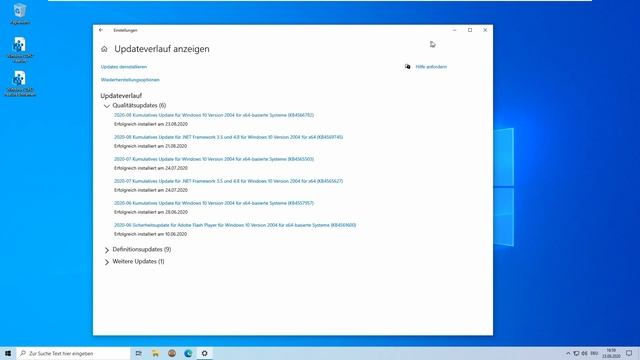Click the 'Updateverlauf anzeigen' page title
Image resolution: width=640 pixels, height=360 pixels.
[x=162, y=49]
